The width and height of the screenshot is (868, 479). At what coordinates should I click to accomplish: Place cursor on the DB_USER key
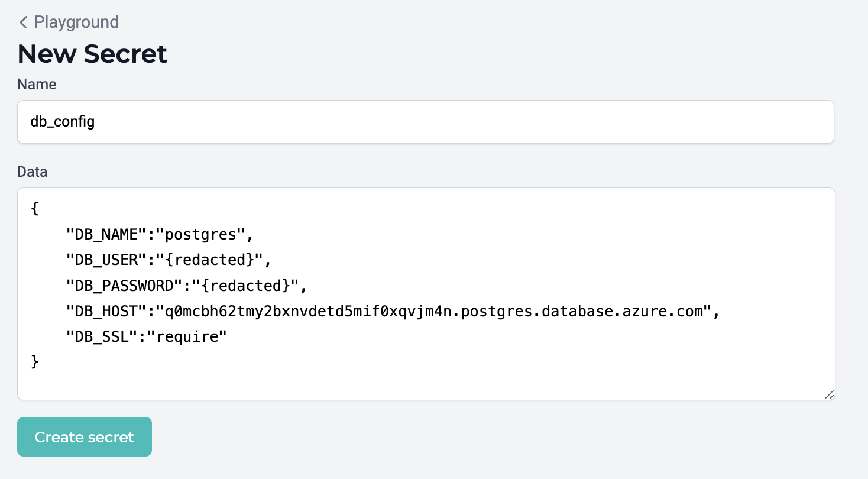click(x=106, y=260)
